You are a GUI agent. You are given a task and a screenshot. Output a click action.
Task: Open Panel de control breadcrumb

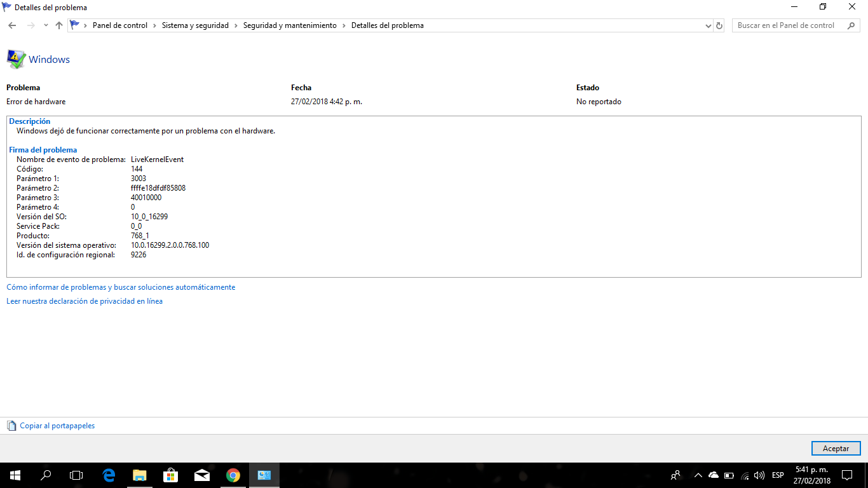click(120, 25)
